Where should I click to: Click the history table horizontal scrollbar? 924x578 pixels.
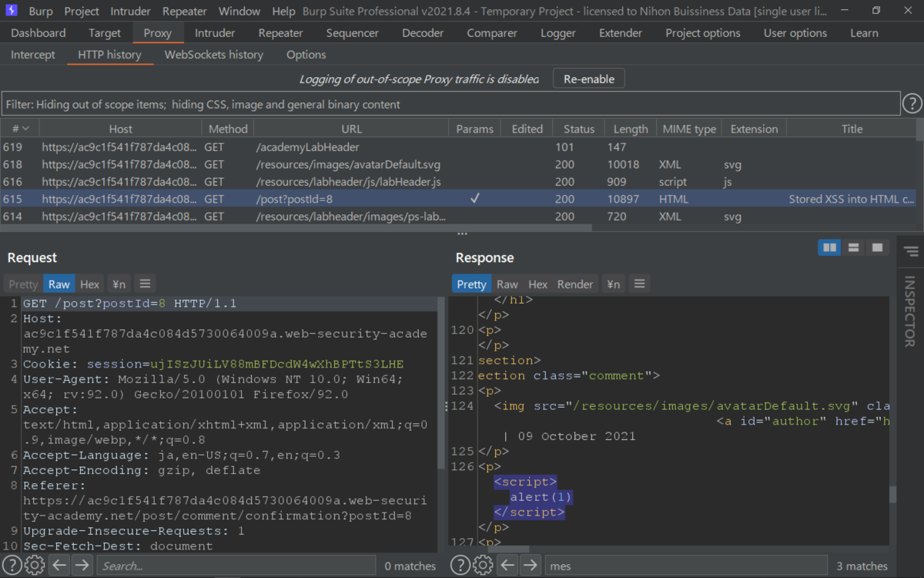click(296, 228)
